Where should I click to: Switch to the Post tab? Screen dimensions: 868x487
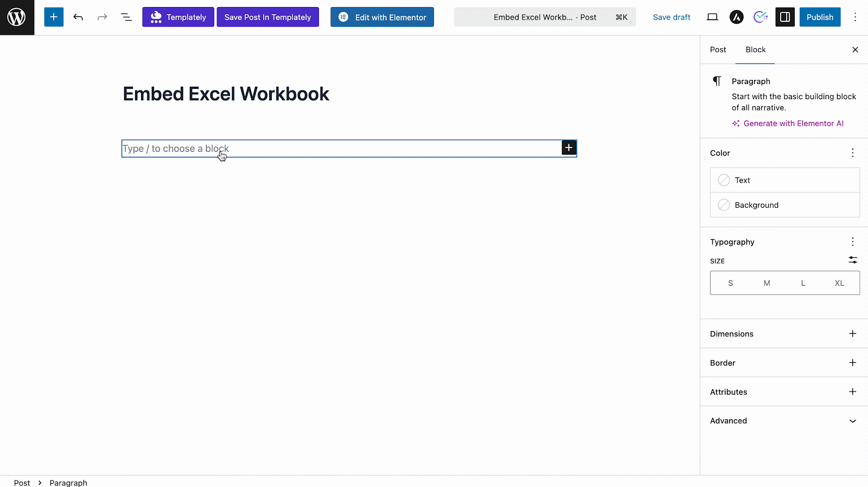pyautogui.click(x=718, y=49)
